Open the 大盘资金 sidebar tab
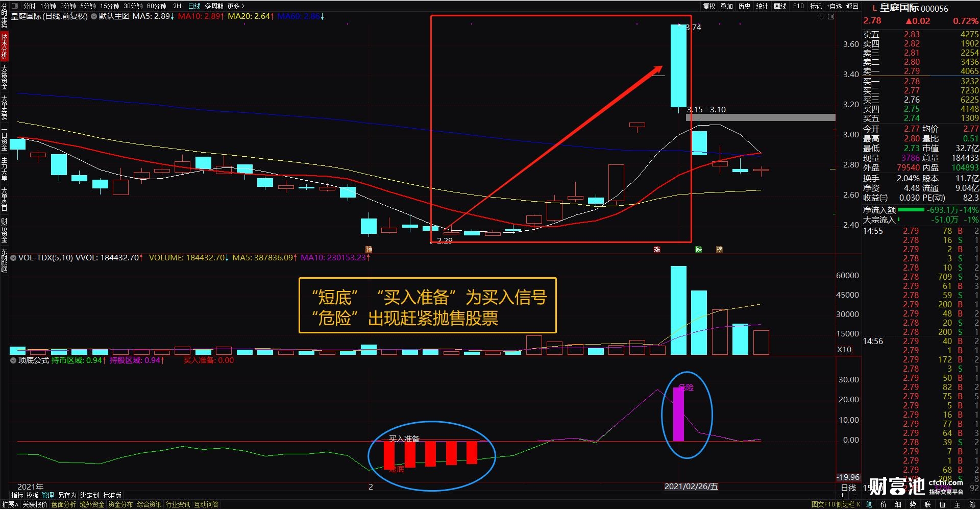Viewport: 980px width, 510px height. tap(4, 77)
